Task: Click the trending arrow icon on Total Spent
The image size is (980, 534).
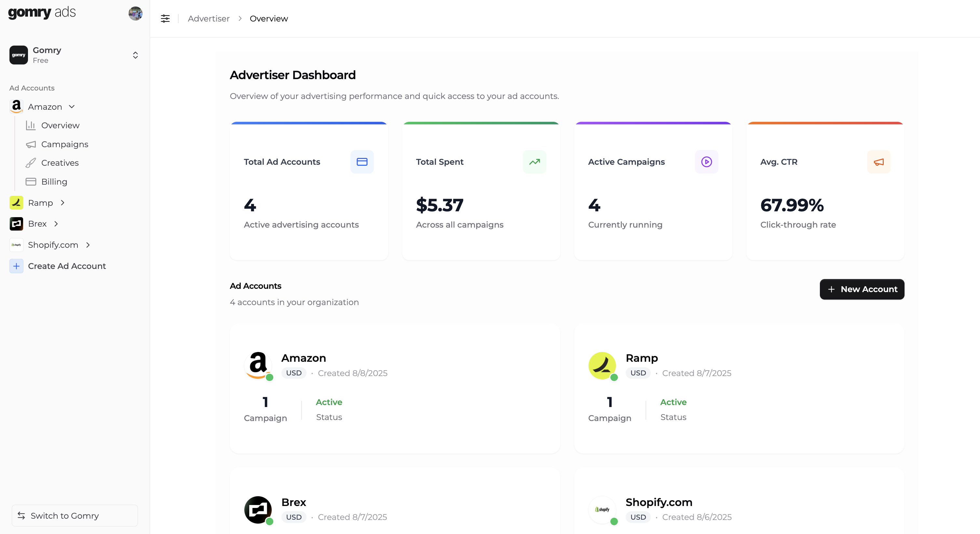Action: coord(534,162)
